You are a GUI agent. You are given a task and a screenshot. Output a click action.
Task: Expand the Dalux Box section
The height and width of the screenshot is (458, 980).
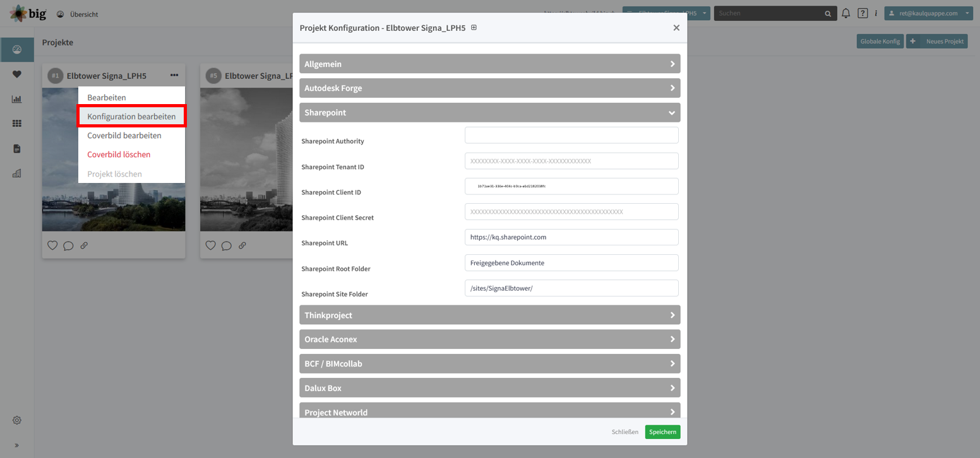(490, 388)
